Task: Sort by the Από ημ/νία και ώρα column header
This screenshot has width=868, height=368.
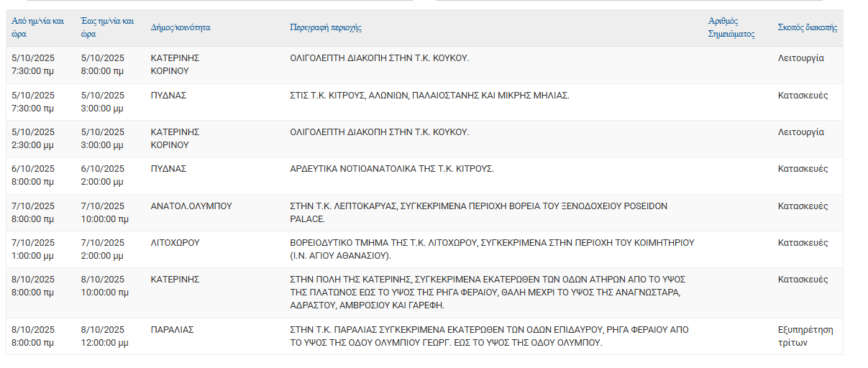Action: [x=37, y=27]
